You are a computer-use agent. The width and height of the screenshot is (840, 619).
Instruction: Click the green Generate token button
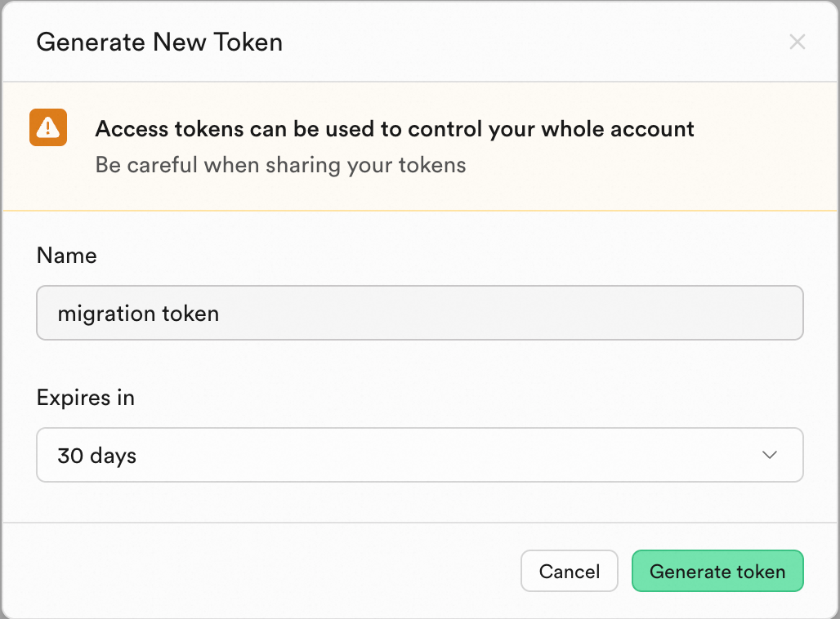717,571
